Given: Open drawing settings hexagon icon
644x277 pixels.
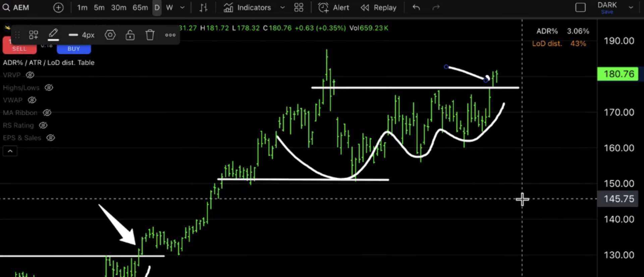Looking at the screenshot, I should click(x=110, y=35).
